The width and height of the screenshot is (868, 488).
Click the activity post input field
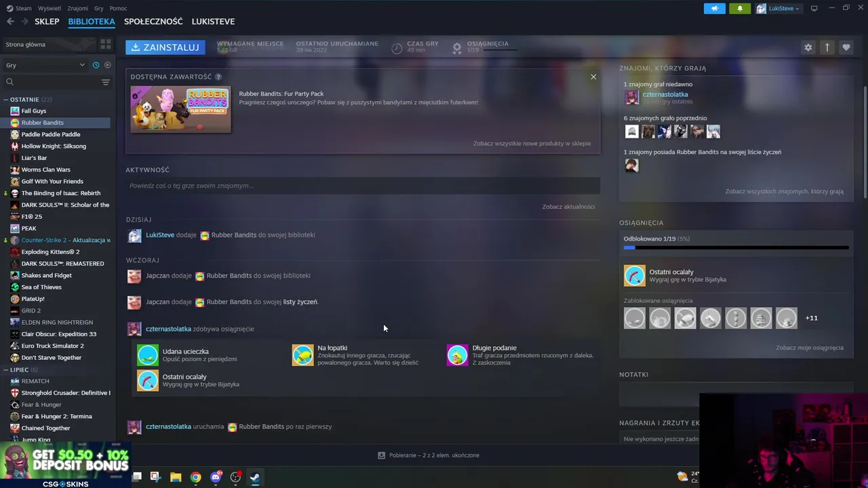pyautogui.click(x=363, y=186)
